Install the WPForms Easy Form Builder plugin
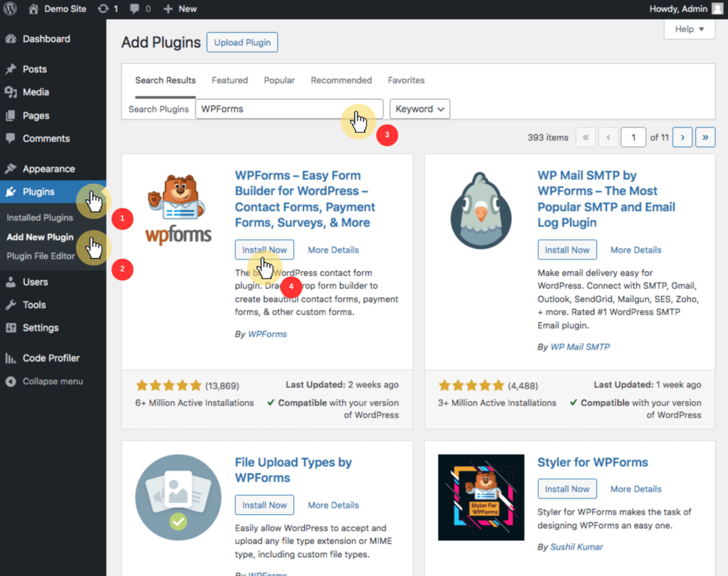This screenshot has height=576, width=728. point(264,250)
